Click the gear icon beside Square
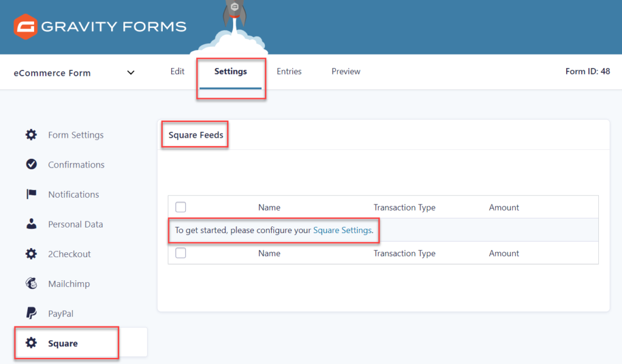 tap(31, 343)
